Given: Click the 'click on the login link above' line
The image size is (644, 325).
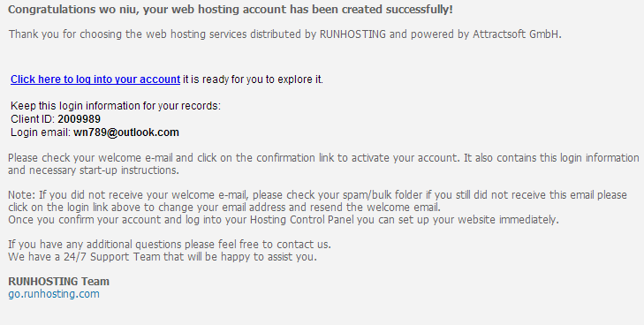Looking at the screenshot, I should 224,208.
